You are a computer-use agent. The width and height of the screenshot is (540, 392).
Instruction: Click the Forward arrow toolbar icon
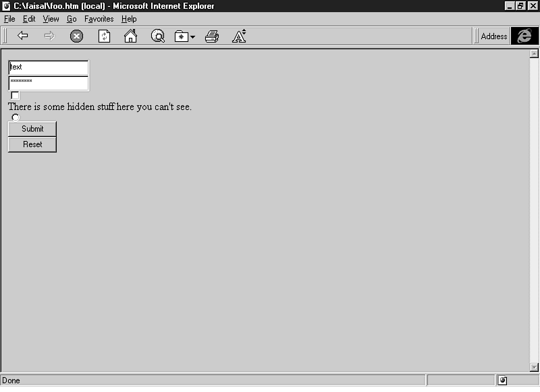49,36
